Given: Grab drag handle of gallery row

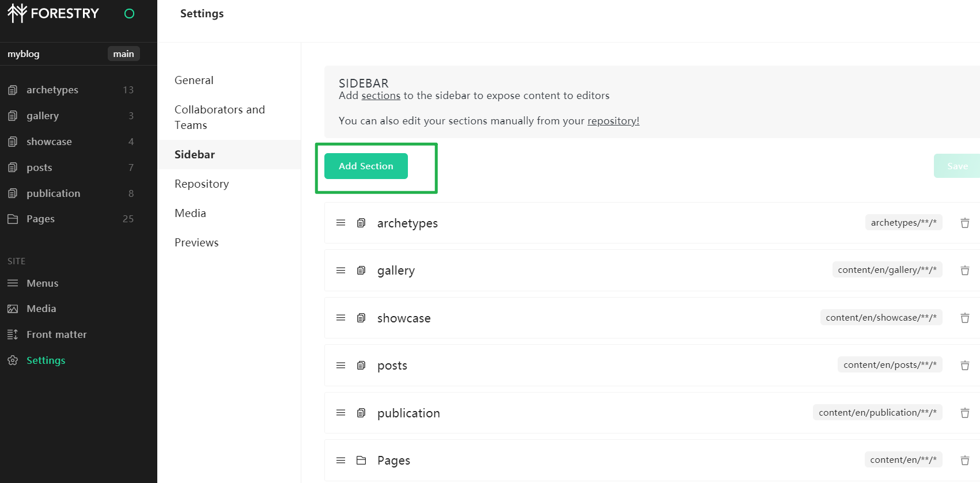Looking at the screenshot, I should [x=341, y=270].
